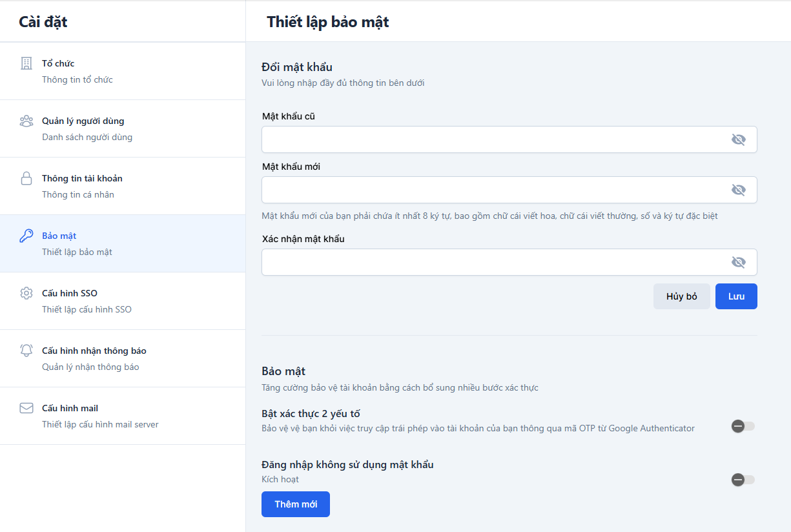Show the old password via eye icon
This screenshot has height=532, width=791.
click(x=738, y=139)
